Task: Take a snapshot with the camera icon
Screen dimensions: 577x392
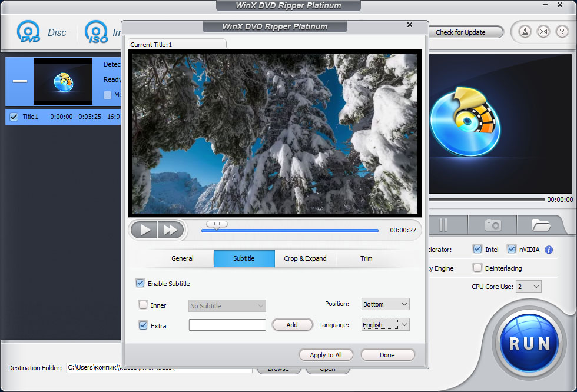Action: (493, 225)
